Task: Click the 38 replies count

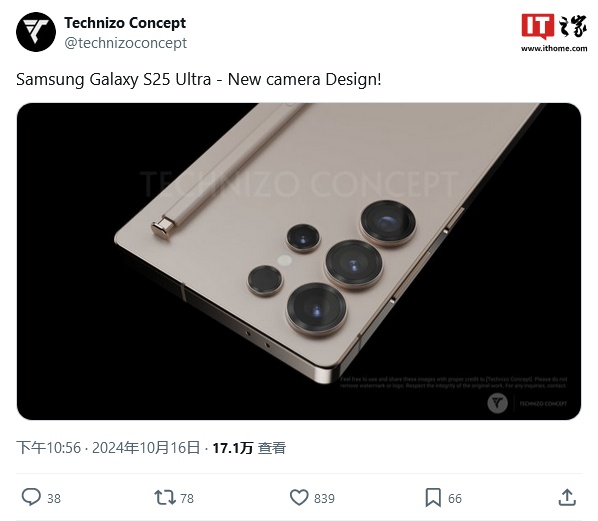Action: pos(54,498)
